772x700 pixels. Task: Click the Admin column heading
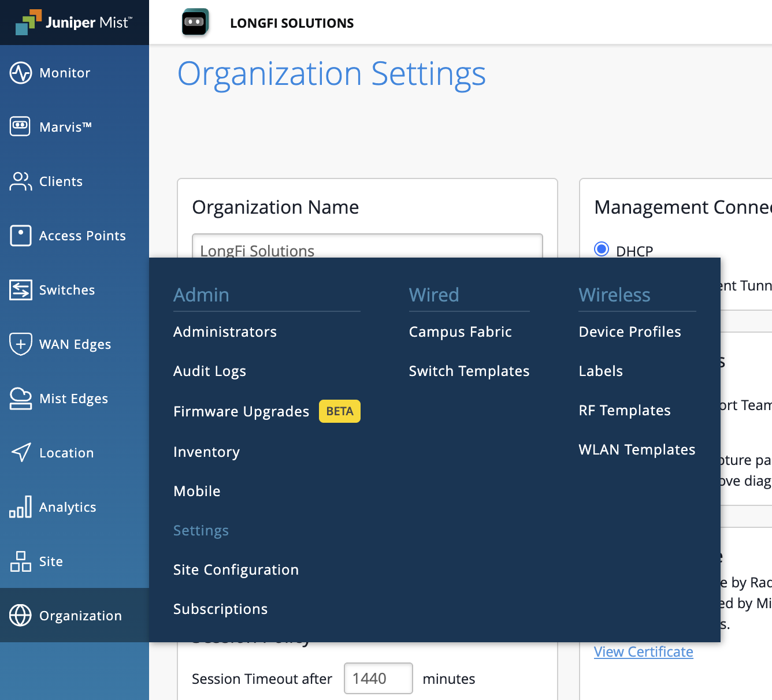[x=201, y=295]
